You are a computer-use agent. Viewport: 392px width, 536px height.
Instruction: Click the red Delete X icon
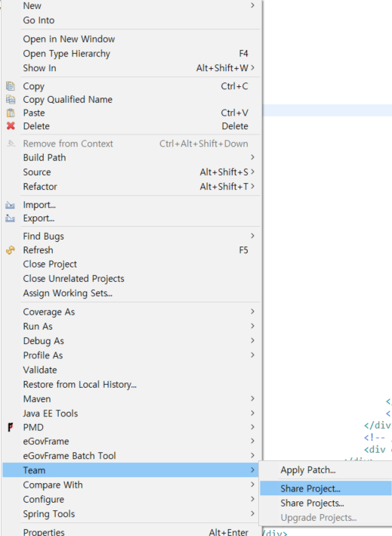11,125
